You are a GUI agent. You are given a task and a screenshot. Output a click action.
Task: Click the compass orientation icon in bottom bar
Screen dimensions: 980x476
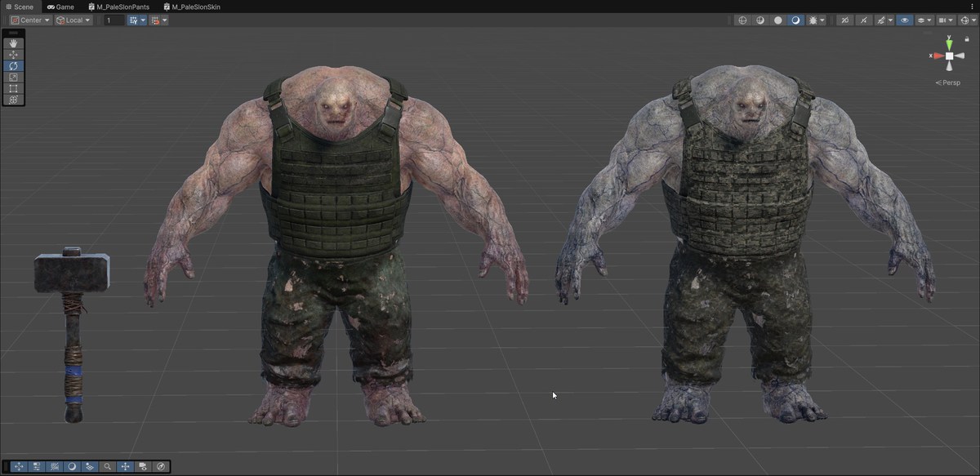click(161, 467)
